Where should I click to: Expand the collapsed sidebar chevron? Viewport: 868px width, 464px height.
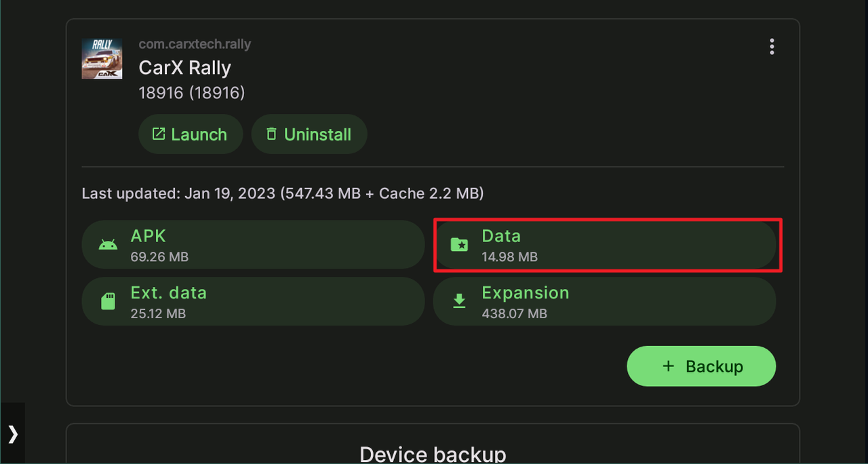point(13,433)
